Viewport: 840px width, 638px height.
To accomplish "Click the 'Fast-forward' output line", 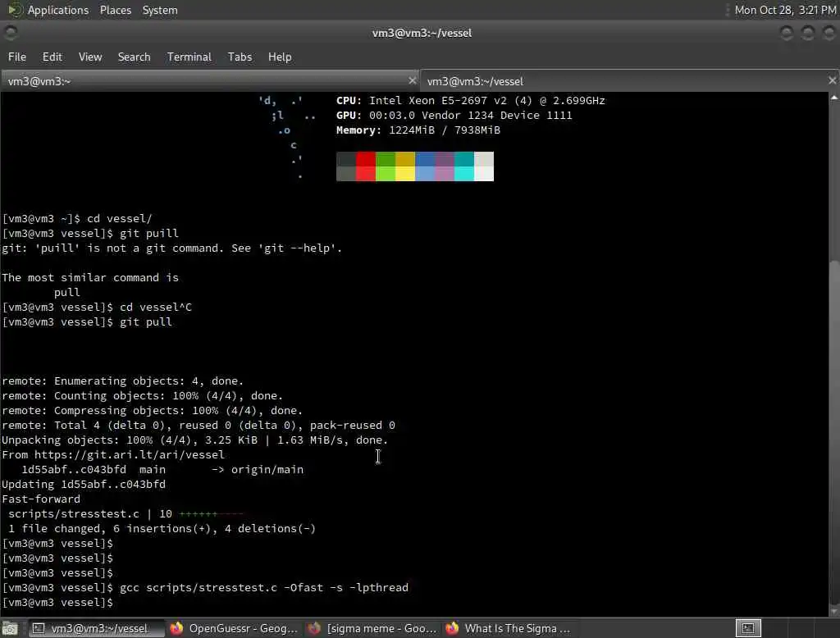I will coord(41,499).
